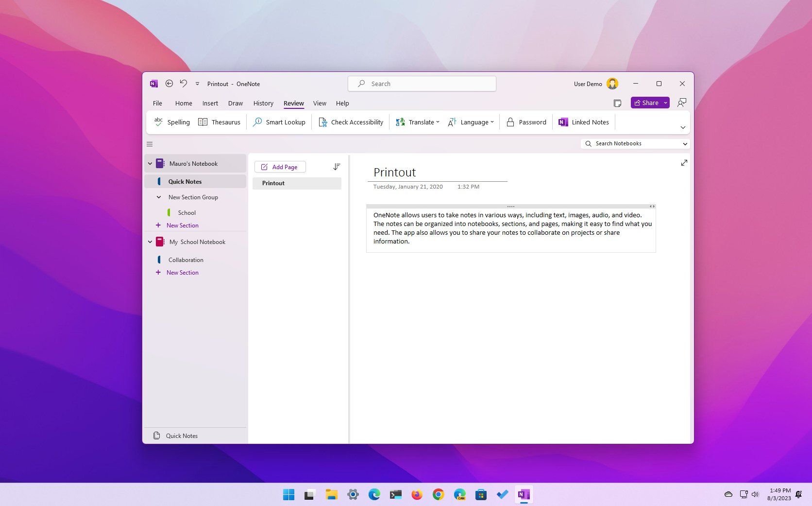This screenshot has height=506, width=812.
Task: Click the full-screen view icon above the page
Action: (684, 163)
